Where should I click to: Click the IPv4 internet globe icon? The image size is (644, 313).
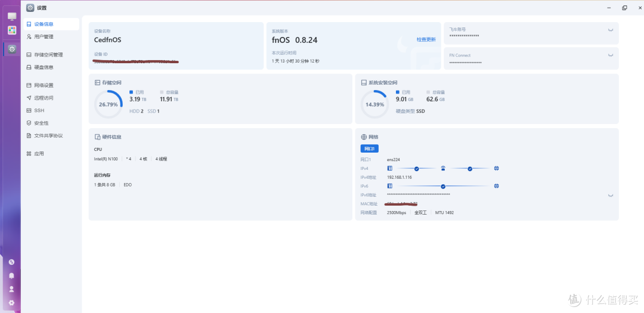point(497,168)
